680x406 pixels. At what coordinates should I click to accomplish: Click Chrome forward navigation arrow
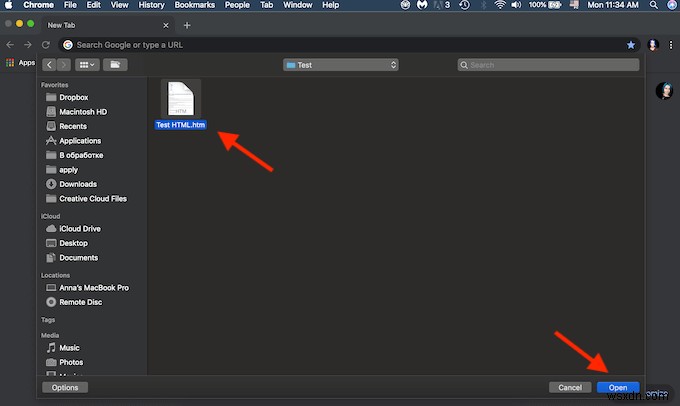point(28,45)
